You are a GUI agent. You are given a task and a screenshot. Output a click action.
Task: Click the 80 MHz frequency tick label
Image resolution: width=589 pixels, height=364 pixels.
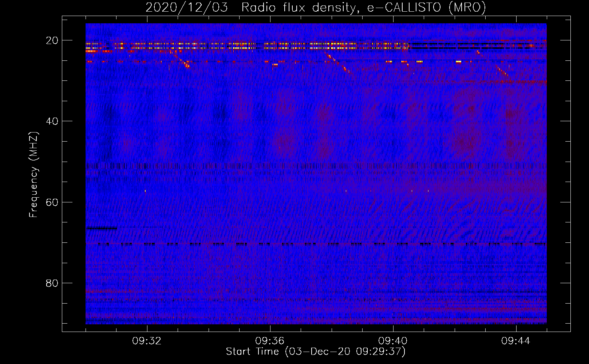[52, 283]
